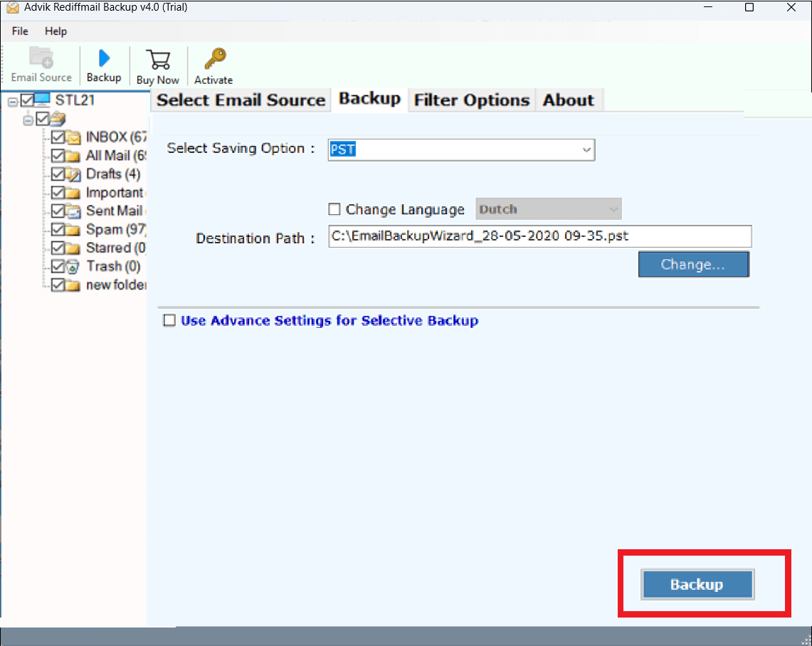The width and height of the screenshot is (812, 646).
Task: Uncheck the account folder checkbox under STL21
Action: pyautogui.click(x=43, y=119)
